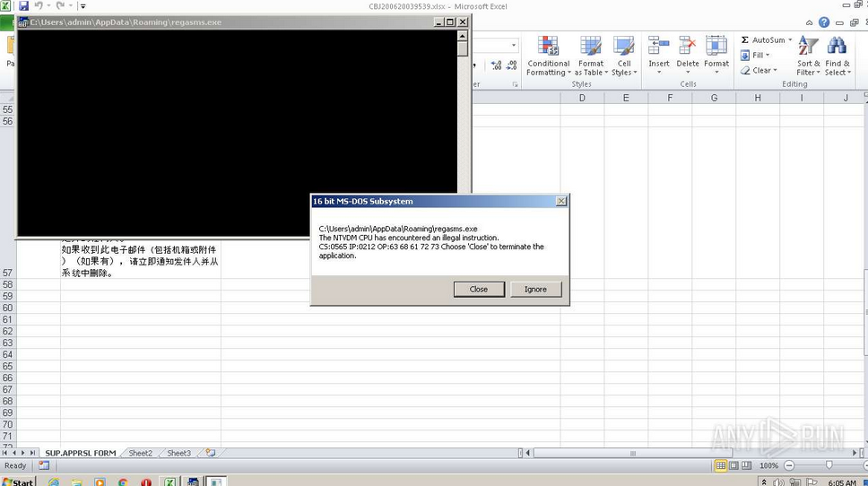
Task: Minimize the regasms.exe console window
Action: pyautogui.click(x=439, y=22)
